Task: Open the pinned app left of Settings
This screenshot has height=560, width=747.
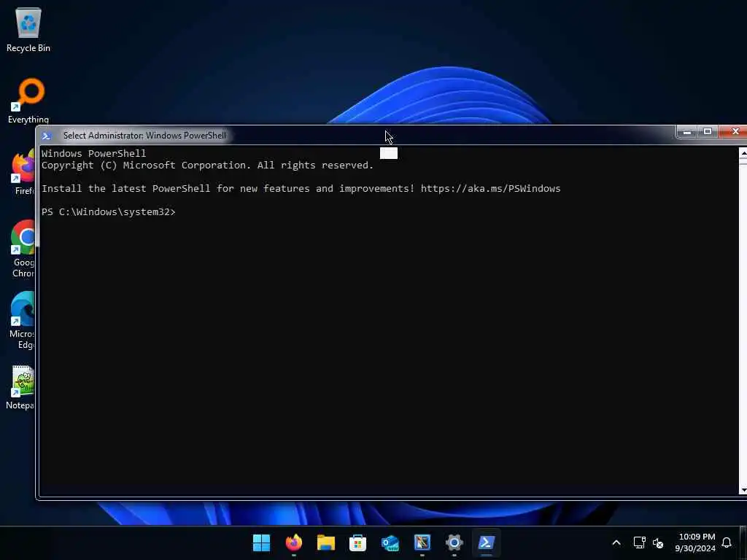Action: [x=422, y=542]
